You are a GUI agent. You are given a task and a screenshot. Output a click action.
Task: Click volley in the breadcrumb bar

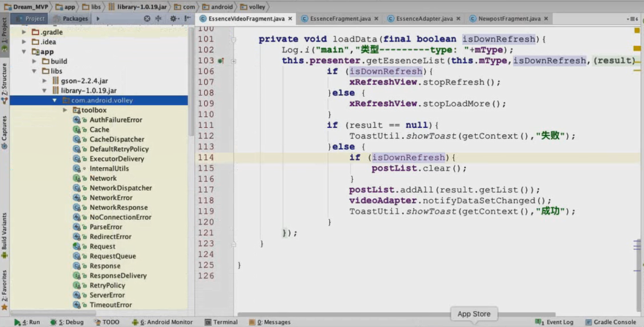253,7
